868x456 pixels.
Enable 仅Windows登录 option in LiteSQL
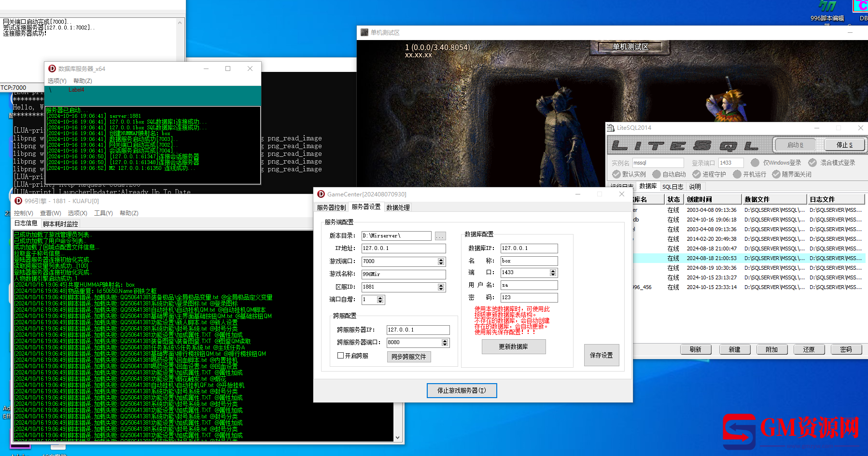pyautogui.click(x=755, y=163)
